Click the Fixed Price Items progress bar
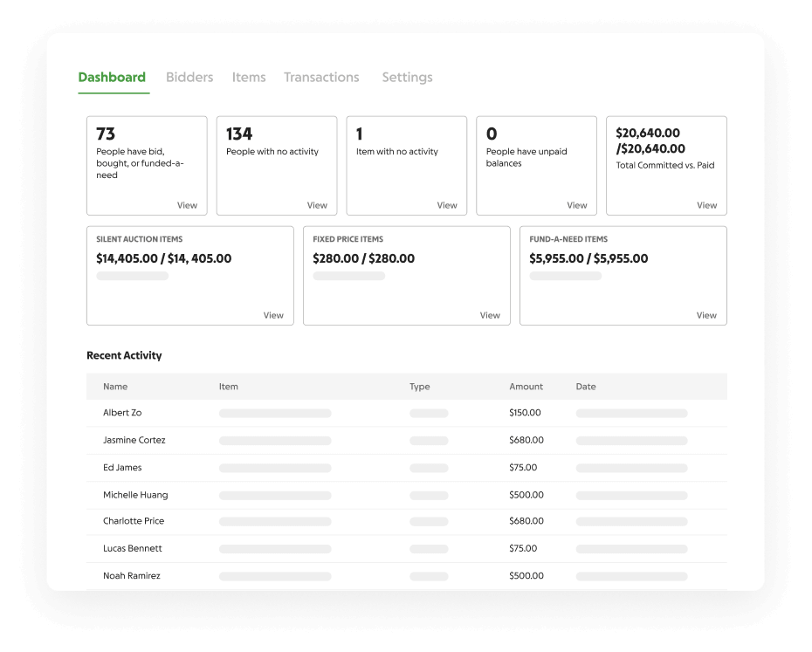 coord(349,276)
